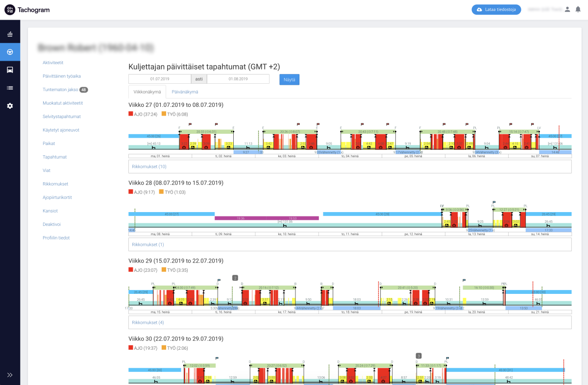Viewport: 588px width, 385px height.
Task: Click the start date field 01.07.2019
Action: pos(160,79)
